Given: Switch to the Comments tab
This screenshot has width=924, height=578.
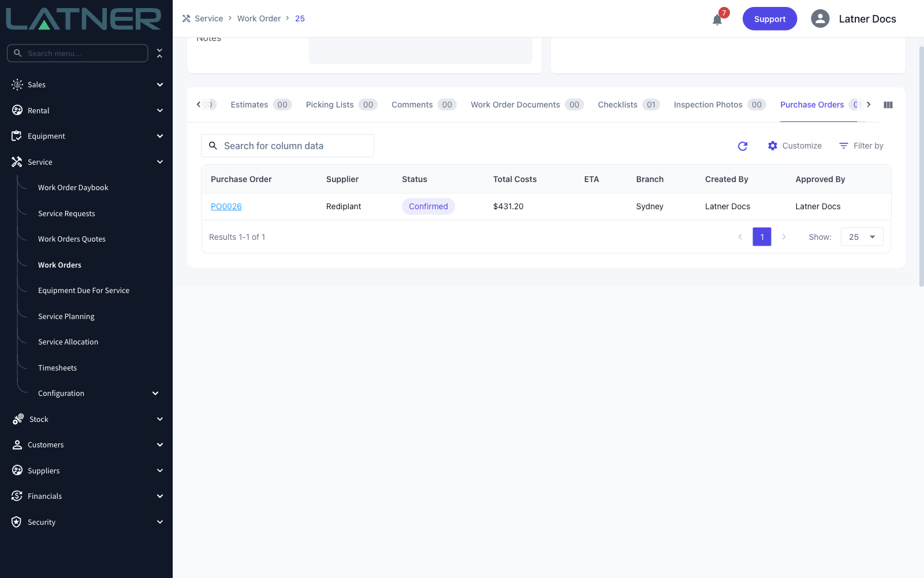Looking at the screenshot, I should (x=424, y=105).
